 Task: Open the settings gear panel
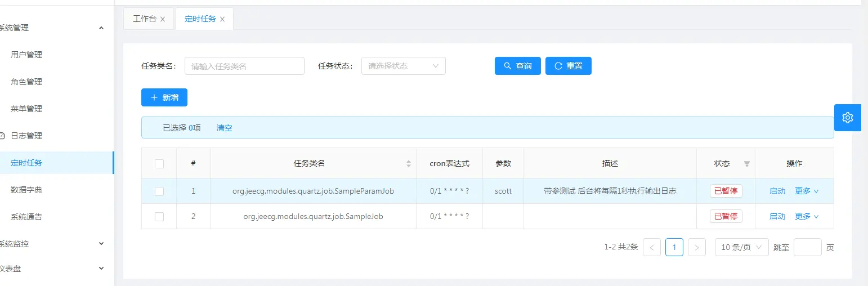click(847, 118)
